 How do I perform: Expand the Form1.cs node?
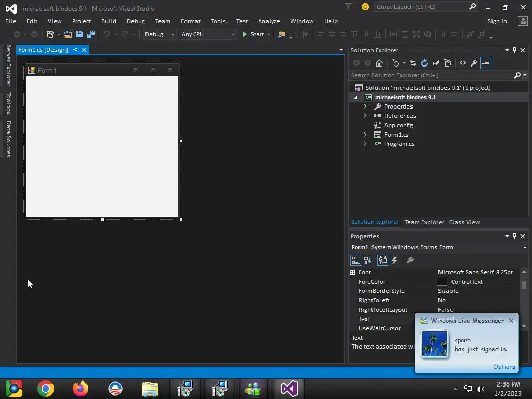(x=365, y=135)
